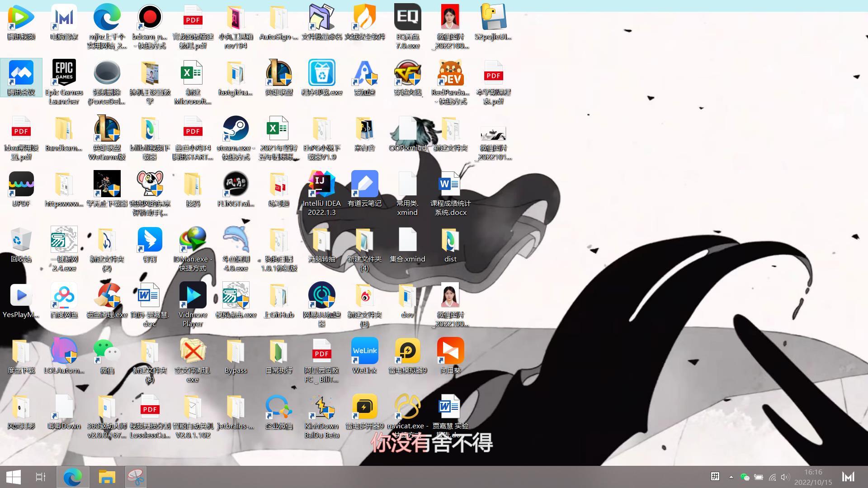Open the 回收站 recycle bin
The image size is (868, 488).
tap(21, 245)
